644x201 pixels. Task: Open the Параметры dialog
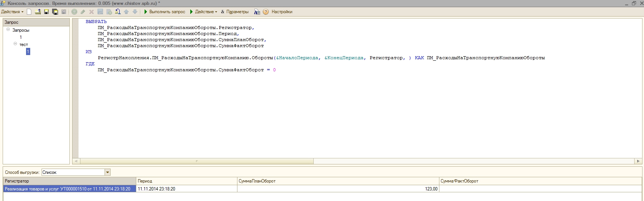coord(234,12)
